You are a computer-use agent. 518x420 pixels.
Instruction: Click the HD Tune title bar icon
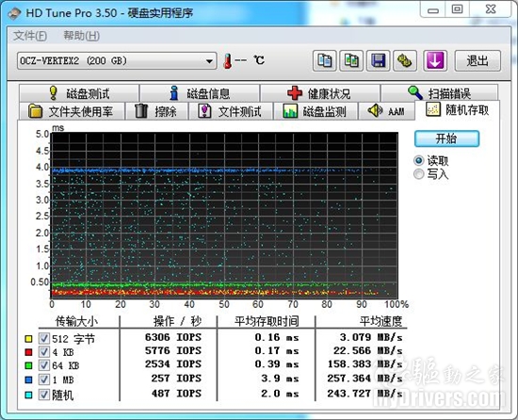pos(14,14)
